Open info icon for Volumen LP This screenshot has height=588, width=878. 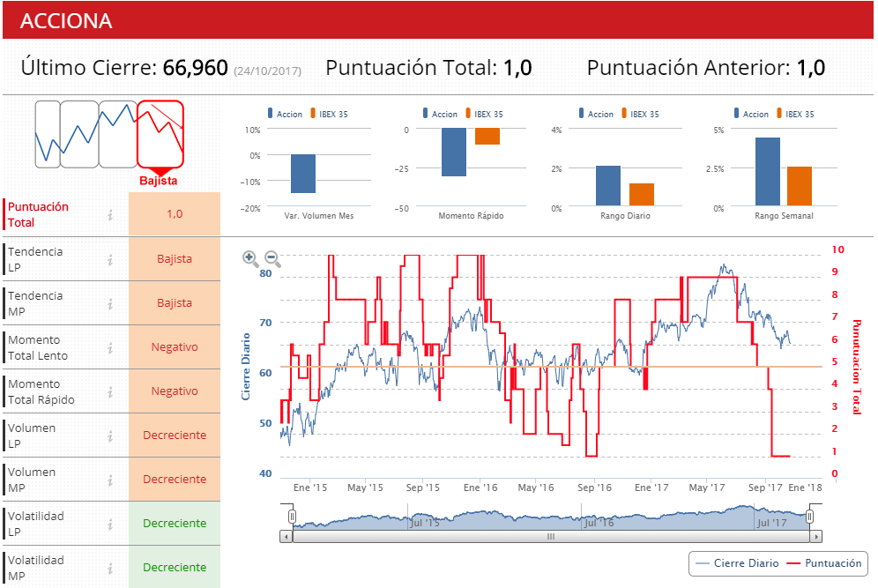110,435
